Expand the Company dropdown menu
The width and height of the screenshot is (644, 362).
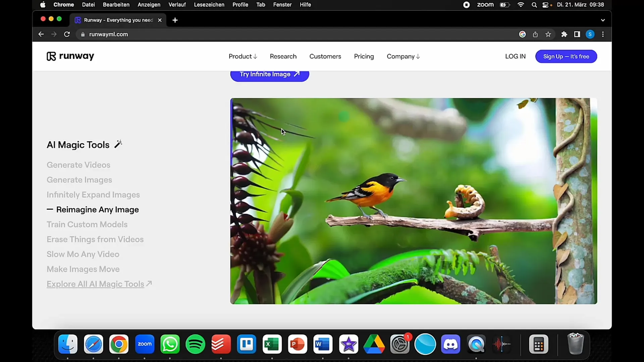click(402, 56)
